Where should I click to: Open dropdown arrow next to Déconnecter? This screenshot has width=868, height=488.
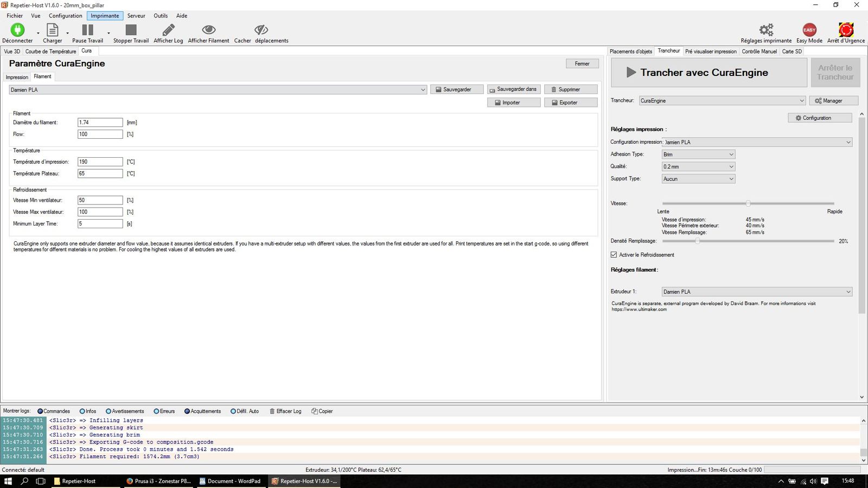38,33
